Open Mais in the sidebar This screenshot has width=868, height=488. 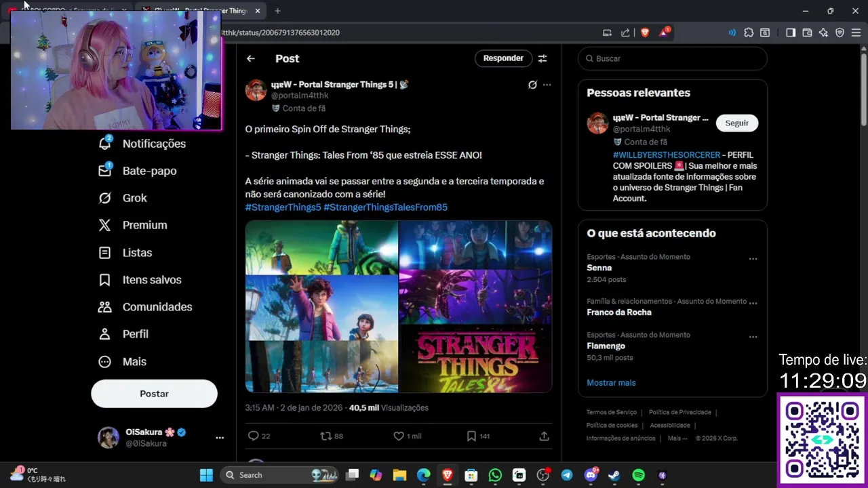pyautogui.click(x=123, y=361)
